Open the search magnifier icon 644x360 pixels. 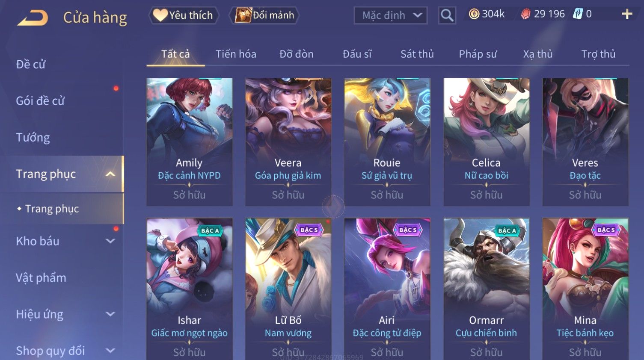pos(447,15)
